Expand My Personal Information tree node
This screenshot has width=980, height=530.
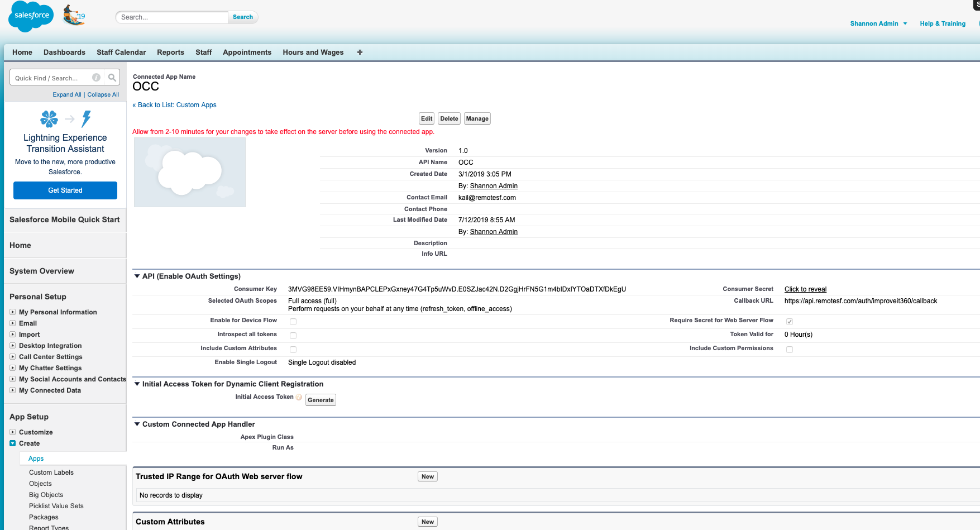pyautogui.click(x=12, y=312)
